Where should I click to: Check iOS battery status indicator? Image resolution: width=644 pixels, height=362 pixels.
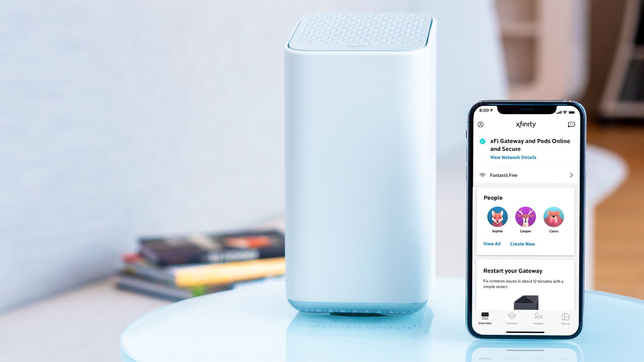pyautogui.click(x=572, y=112)
